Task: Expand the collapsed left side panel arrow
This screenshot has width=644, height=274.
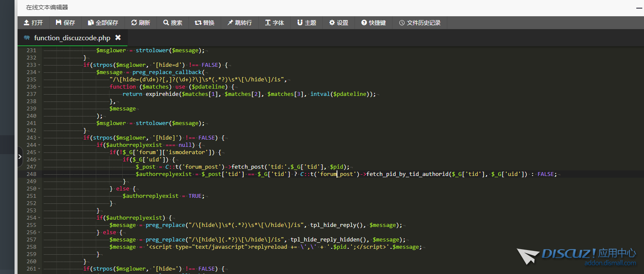Action: (x=20, y=157)
